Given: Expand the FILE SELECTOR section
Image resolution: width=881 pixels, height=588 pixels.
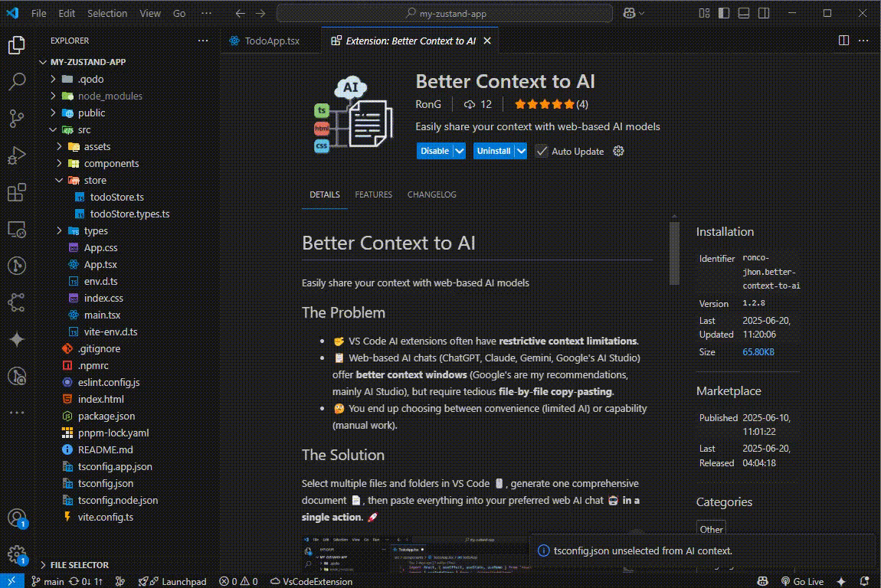Looking at the screenshot, I should pyautogui.click(x=79, y=565).
